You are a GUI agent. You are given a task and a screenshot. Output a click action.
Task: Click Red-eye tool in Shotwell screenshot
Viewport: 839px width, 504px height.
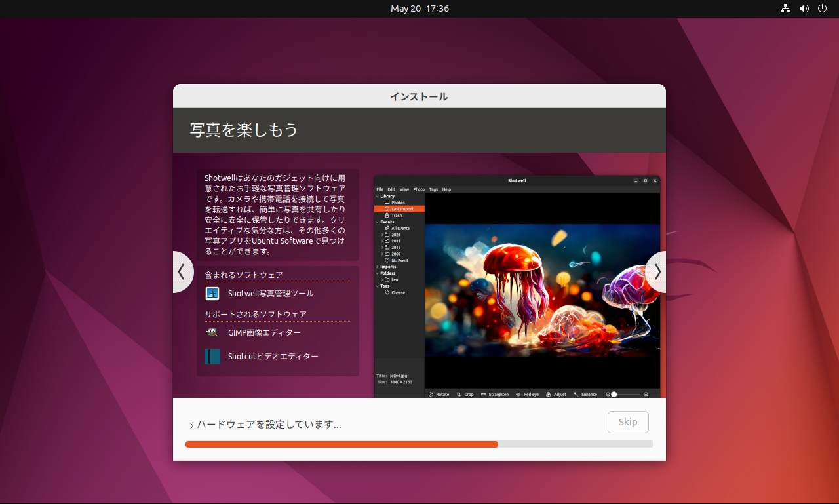click(x=527, y=394)
